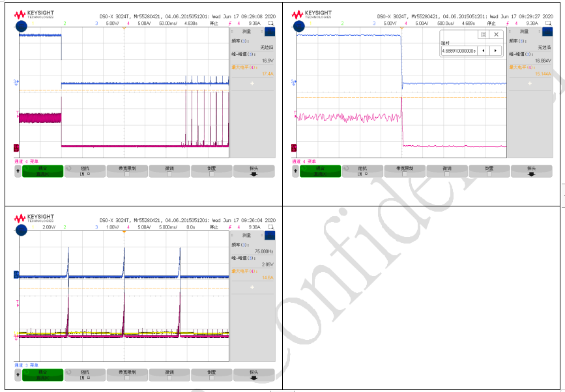565x392 pixels.
Task: Toggle 倒置 checkbox in 09:29:08 capture
Action: pos(212,174)
